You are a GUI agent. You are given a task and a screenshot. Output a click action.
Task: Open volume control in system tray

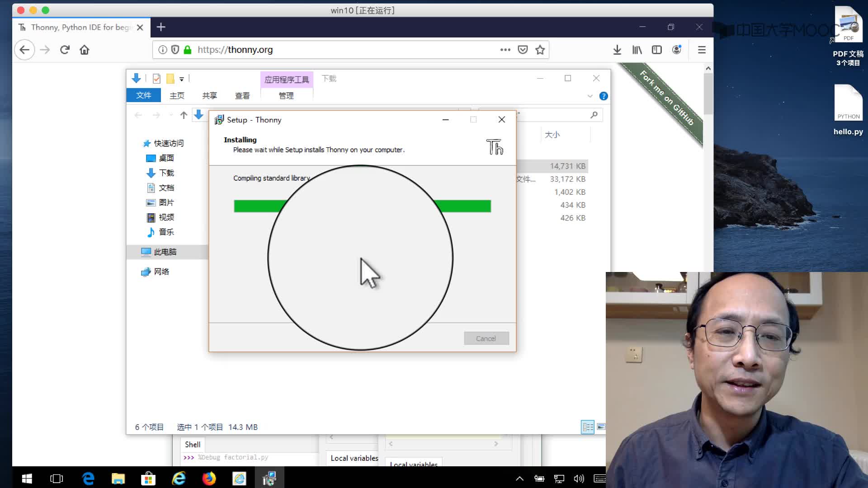579,479
